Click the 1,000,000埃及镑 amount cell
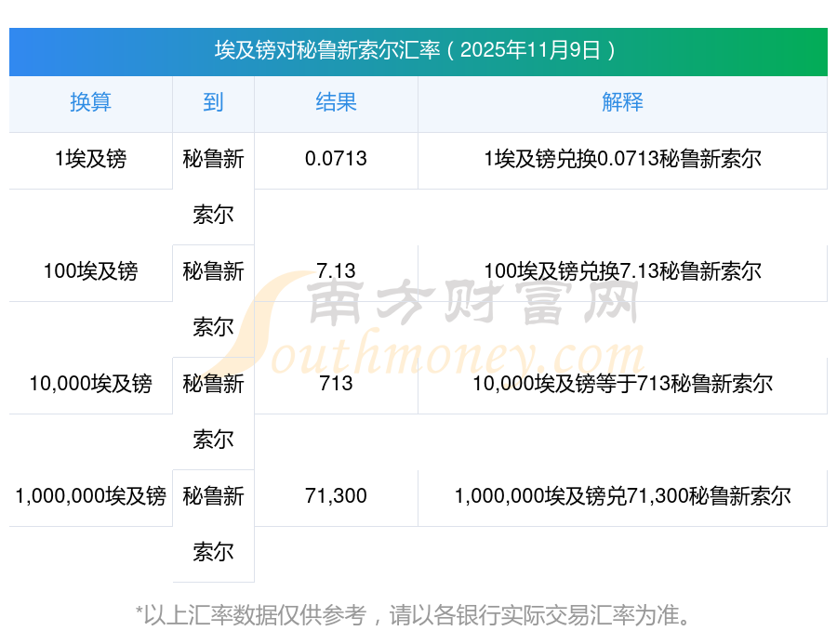This screenshot has width=837, height=644. coord(90,496)
